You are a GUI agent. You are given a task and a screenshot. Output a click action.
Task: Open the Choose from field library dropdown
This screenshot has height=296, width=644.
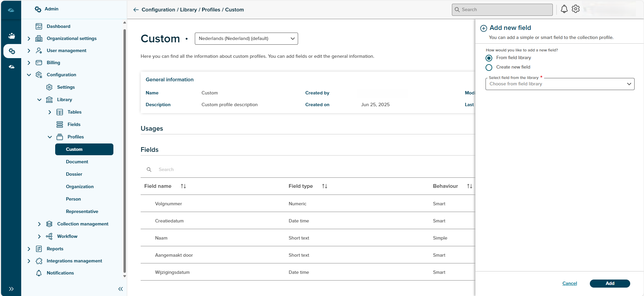(x=560, y=84)
